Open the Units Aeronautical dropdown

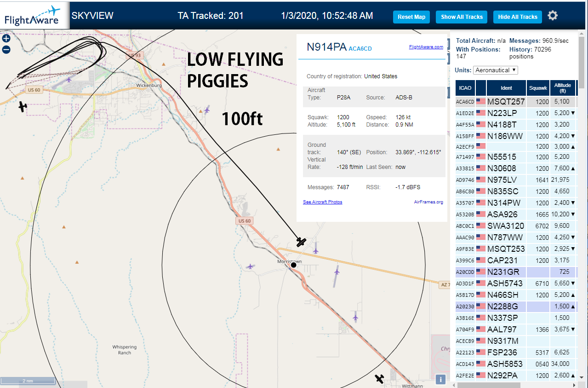click(x=496, y=70)
